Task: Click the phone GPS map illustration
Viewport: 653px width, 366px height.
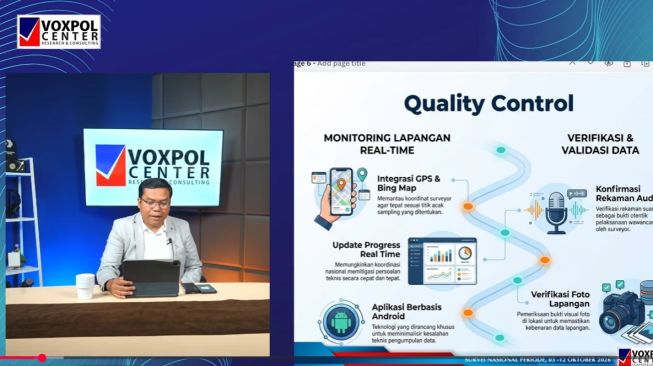Action: point(341,198)
